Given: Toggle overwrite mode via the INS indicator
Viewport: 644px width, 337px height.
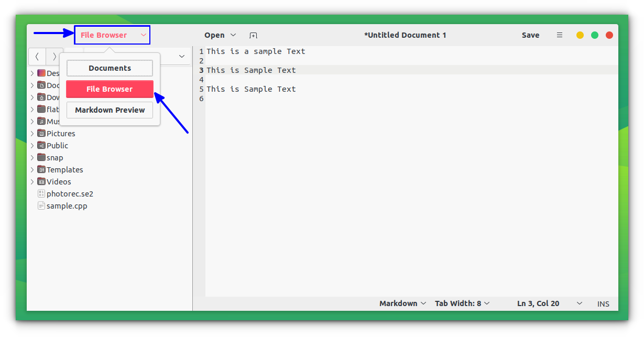Looking at the screenshot, I should click(603, 303).
